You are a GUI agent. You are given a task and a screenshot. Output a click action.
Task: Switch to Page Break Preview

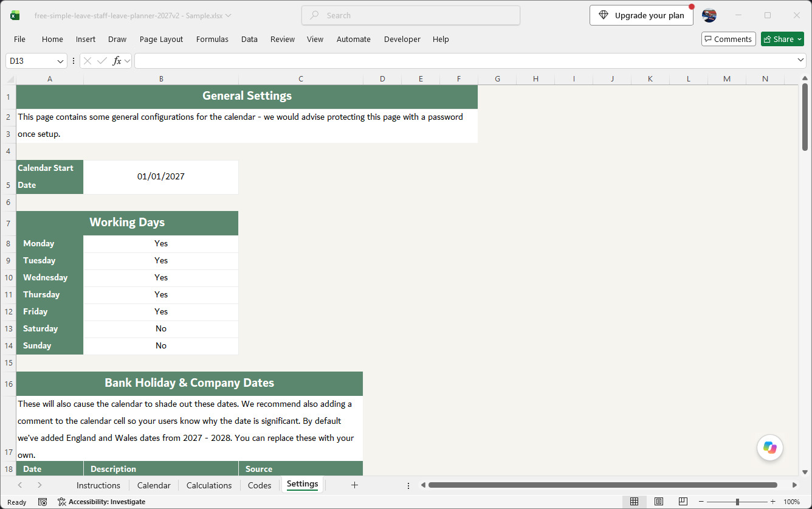(x=683, y=502)
